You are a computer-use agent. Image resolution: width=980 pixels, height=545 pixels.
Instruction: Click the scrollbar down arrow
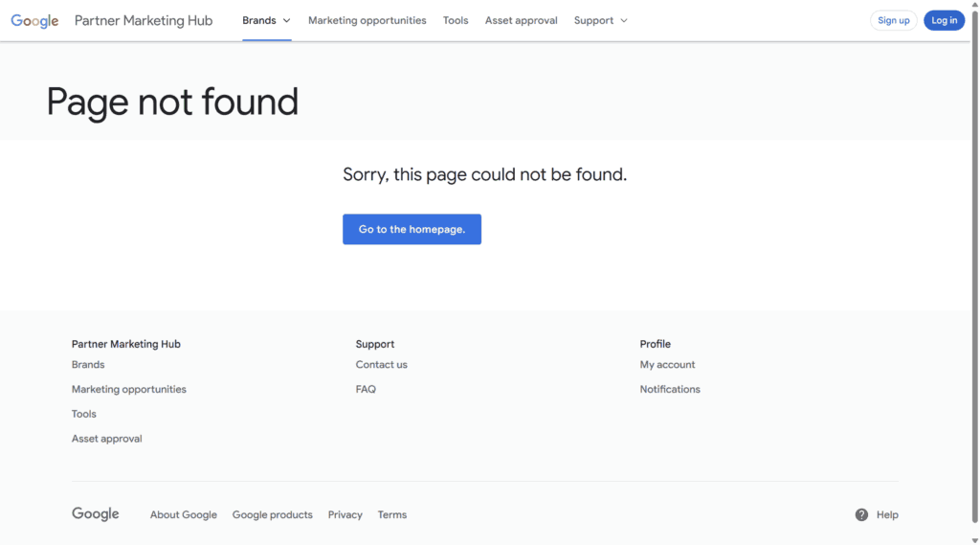pos(974,540)
